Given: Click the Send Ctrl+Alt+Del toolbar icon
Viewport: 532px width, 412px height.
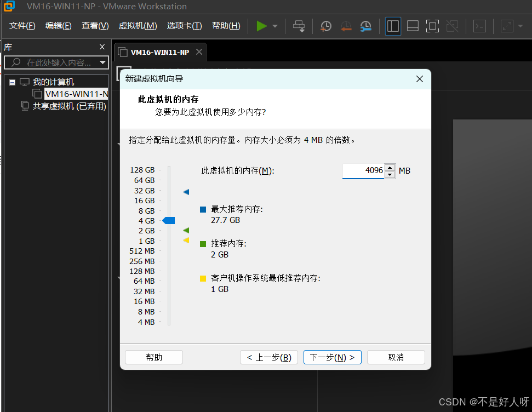Looking at the screenshot, I should coord(299,26).
